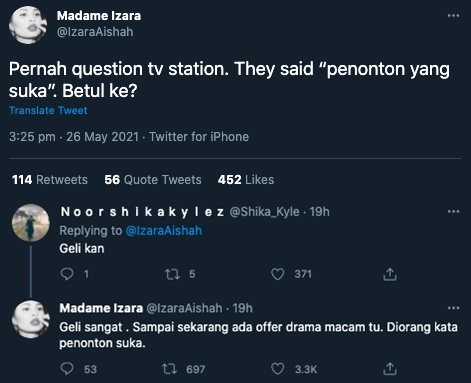View the 56 Quote Tweets list
The width and height of the screenshot is (471, 383).
tap(153, 180)
